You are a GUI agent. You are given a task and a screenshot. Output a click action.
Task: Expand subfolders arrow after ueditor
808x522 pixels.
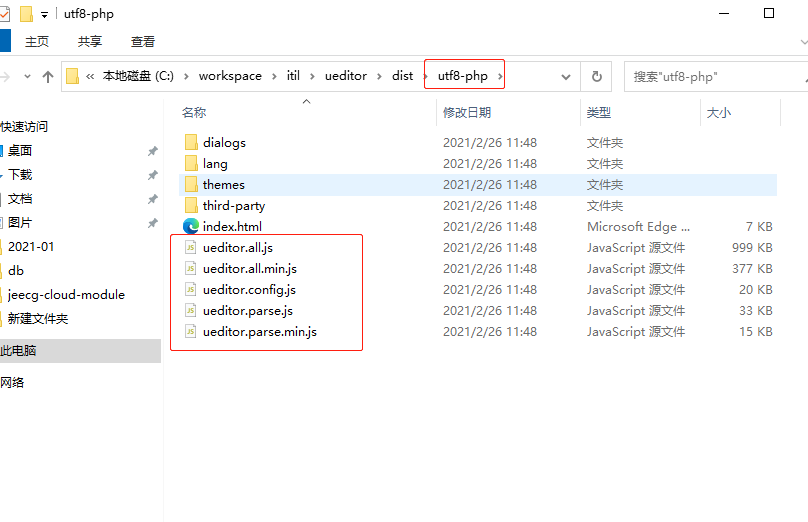tap(379, 76)
